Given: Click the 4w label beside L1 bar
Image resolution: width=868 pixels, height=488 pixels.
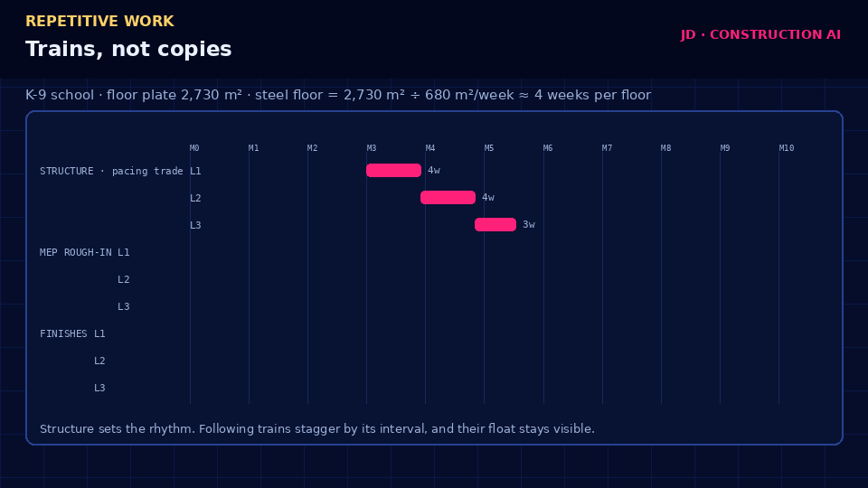Looking at the screenshot, I should [434, 171].
